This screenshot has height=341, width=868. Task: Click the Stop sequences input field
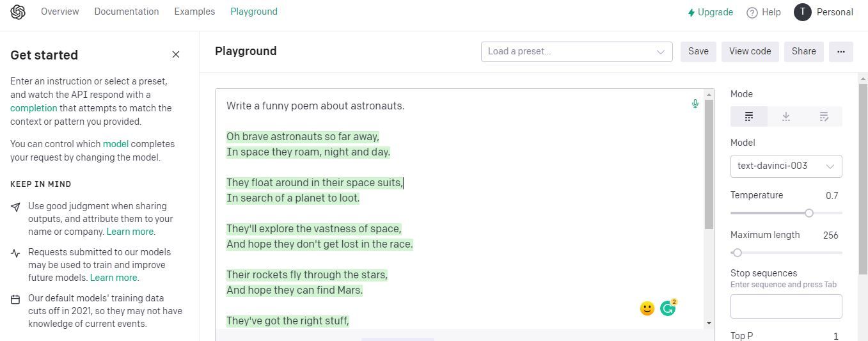coord(786,306)
